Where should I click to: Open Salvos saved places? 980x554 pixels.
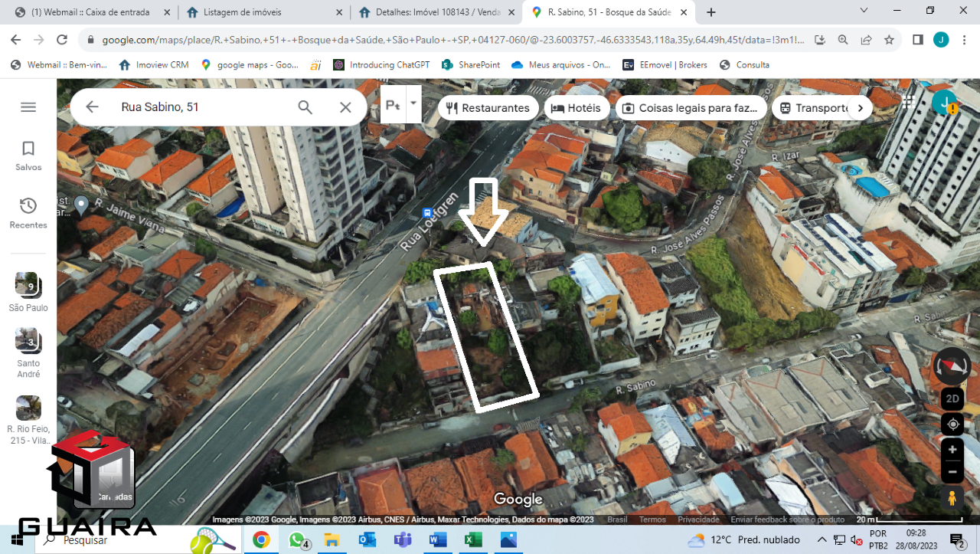28,156
